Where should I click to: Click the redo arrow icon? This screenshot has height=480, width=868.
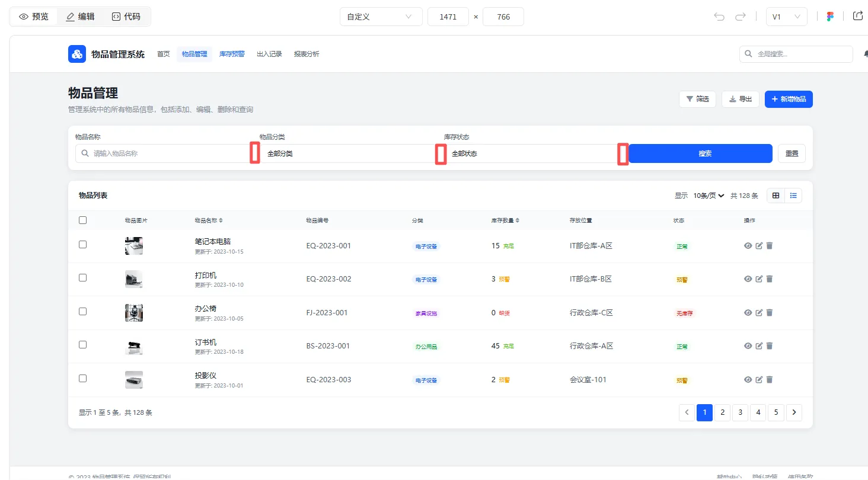(x=740, y=17)
